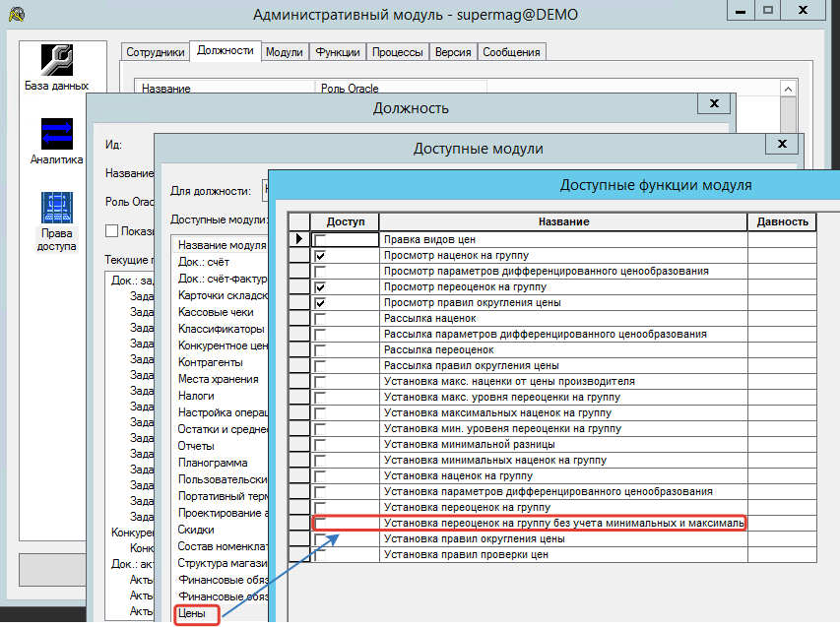Switch to the Процессы tab
Screen dimensions: 840x627
398,52
